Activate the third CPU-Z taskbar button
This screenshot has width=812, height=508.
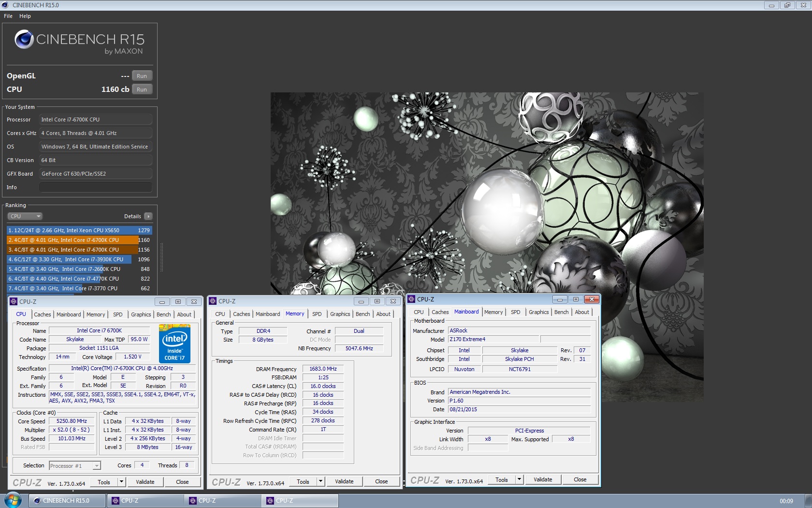click(300, 501)
